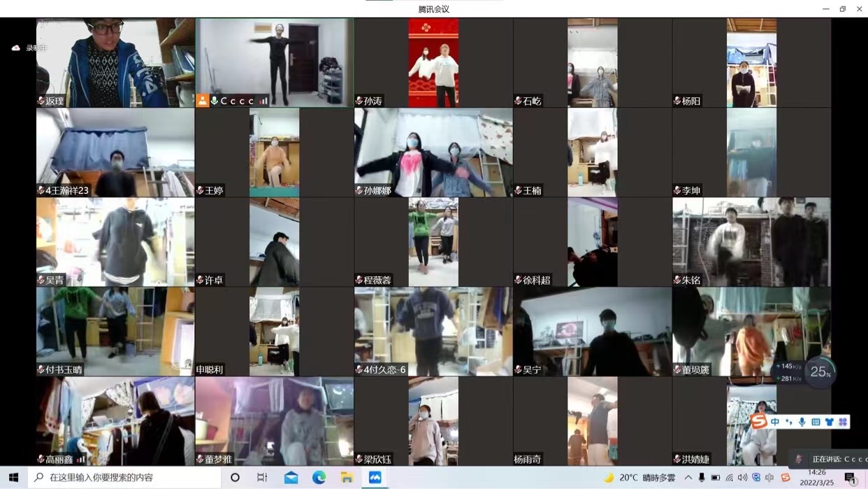
Task: Open Sogou skin shirt icon
Action: [829, 422]
